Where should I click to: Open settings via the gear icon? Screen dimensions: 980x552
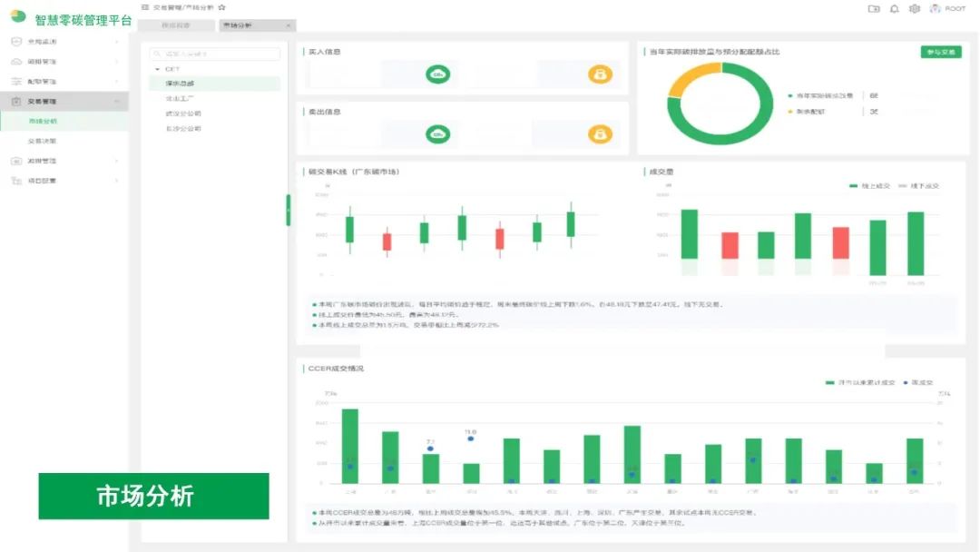[915, 9]
